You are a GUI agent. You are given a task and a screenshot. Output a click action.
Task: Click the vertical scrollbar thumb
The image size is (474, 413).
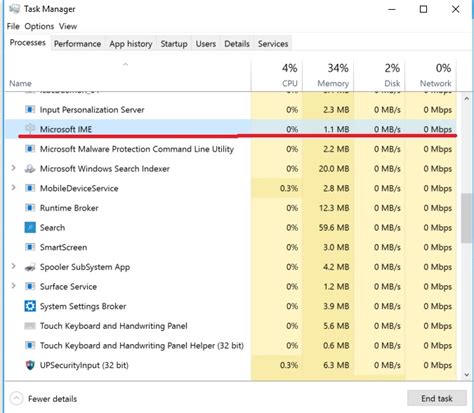coord(467,218)
